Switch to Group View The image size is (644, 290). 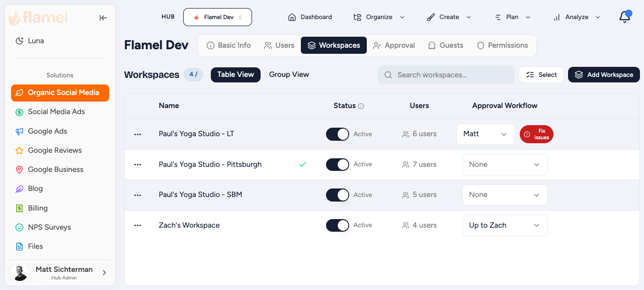point(289,74)
